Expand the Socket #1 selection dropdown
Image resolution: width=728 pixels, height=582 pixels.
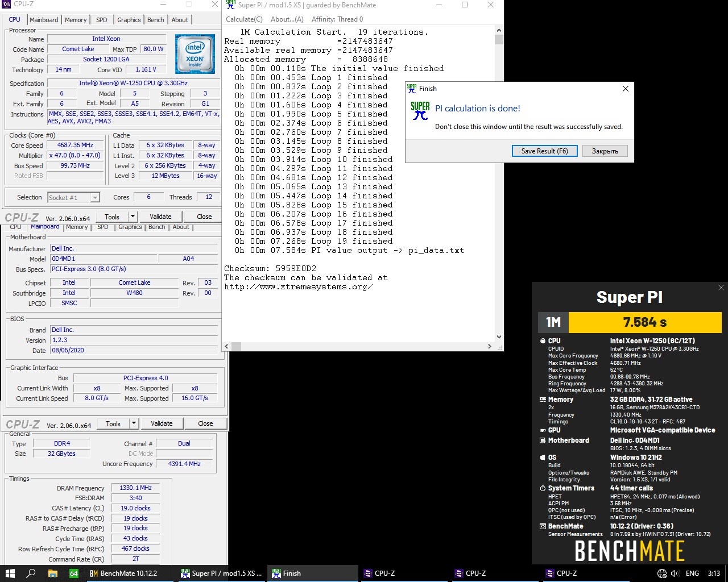[95, 198]
